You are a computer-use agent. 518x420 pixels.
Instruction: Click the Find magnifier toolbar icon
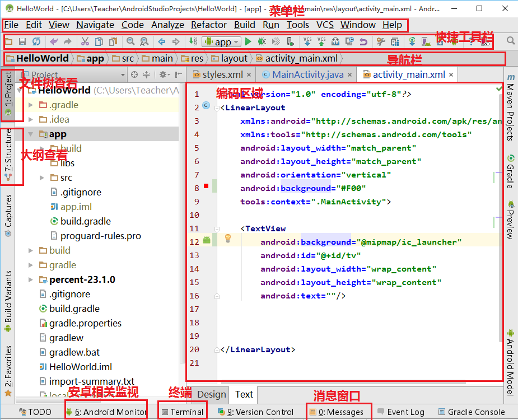tap(130, 41)
